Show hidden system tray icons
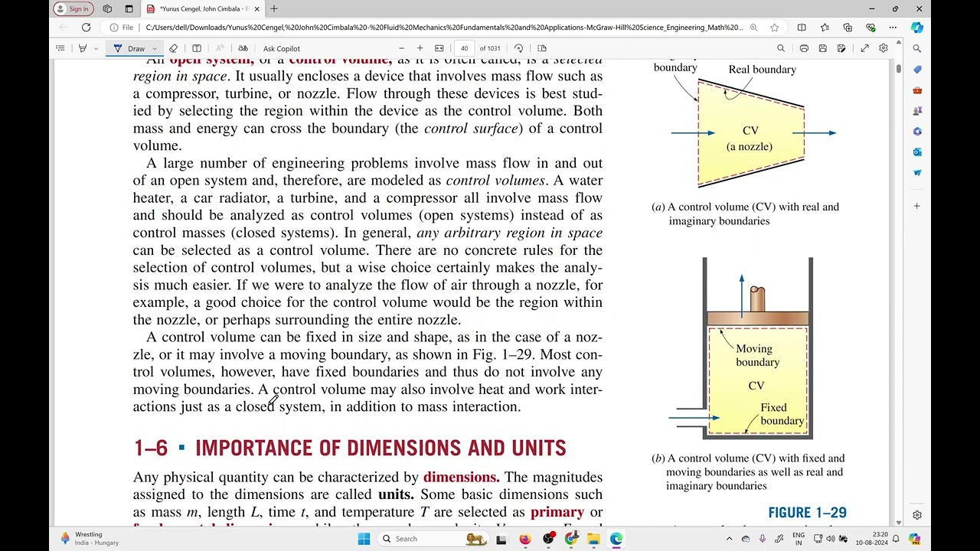The image size is (980, 551). click(729, 539)
